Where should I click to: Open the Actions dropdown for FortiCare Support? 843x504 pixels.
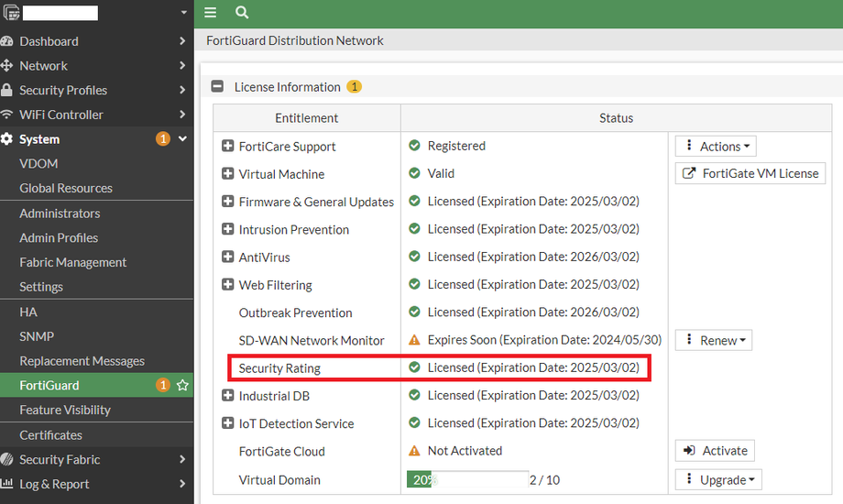point(716,147)
